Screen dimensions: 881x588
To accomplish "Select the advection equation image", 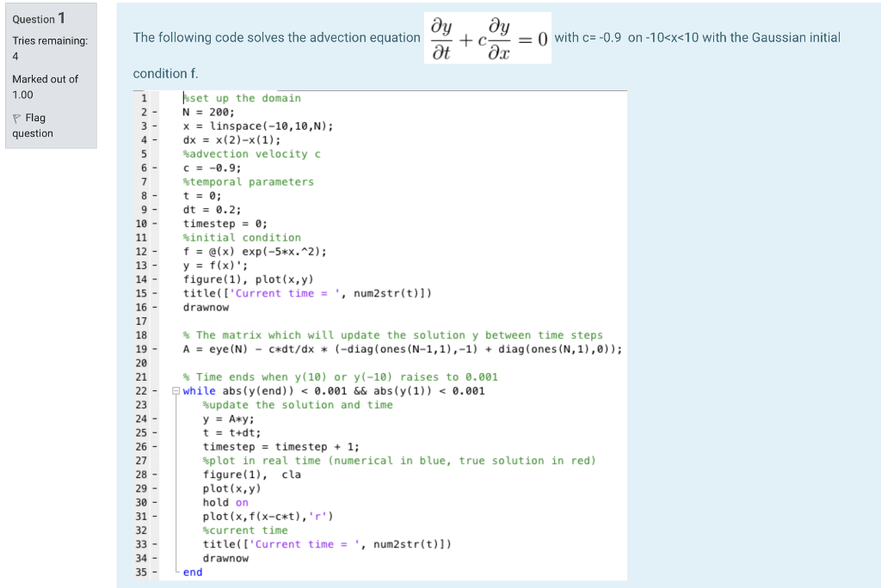I will point(487,38).
